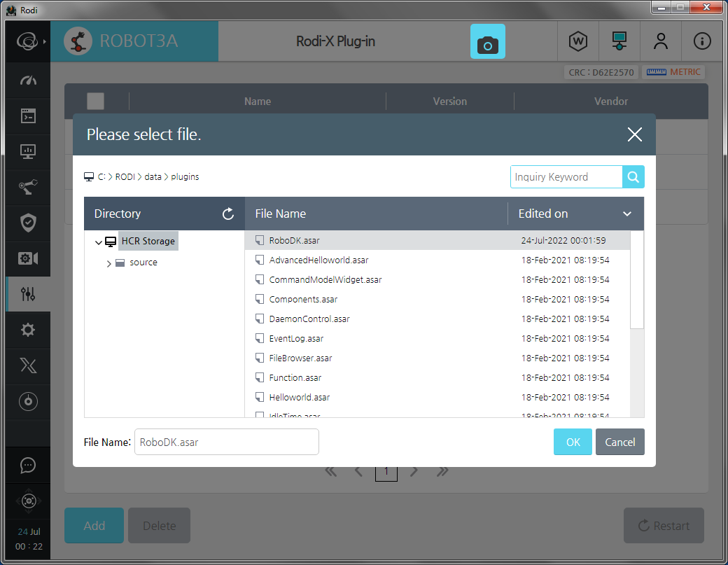This screenshot has width=728, height=565.
Task: Click the search magnifier icon
Action: pos(633,177)
